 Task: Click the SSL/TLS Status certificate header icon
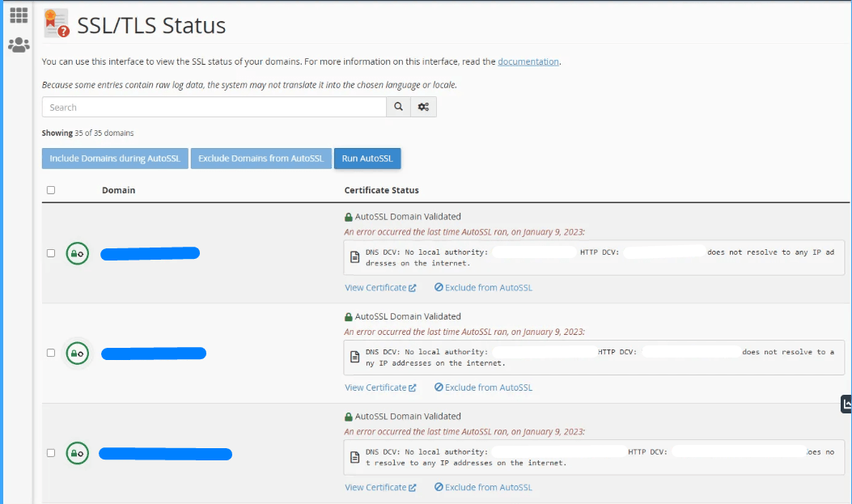53,23
